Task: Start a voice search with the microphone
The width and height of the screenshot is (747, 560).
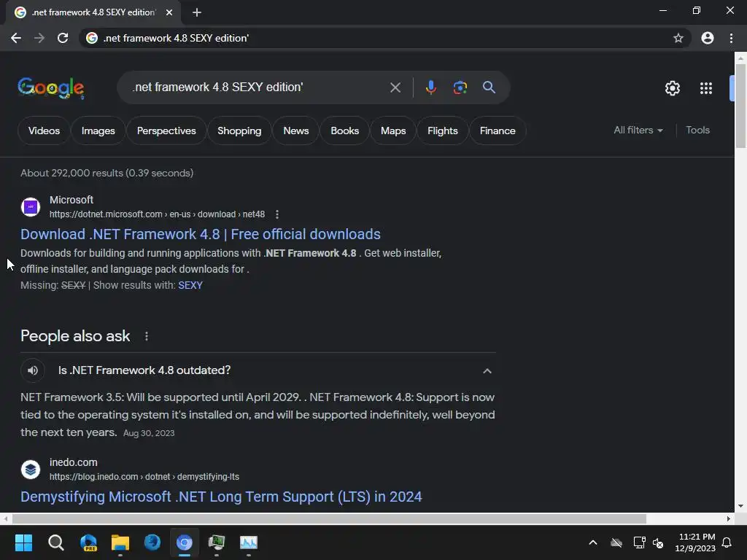Action: [x=430, y=87]
